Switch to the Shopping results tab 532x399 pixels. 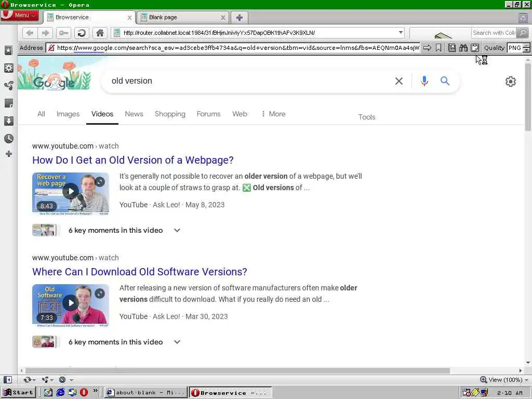[170, 114]
